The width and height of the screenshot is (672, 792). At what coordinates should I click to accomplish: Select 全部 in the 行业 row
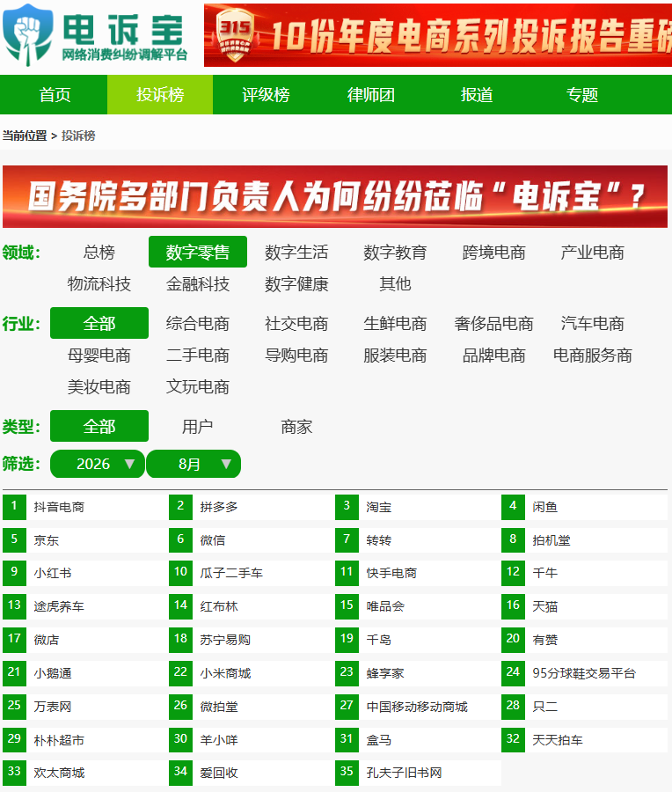click(99, 323)
